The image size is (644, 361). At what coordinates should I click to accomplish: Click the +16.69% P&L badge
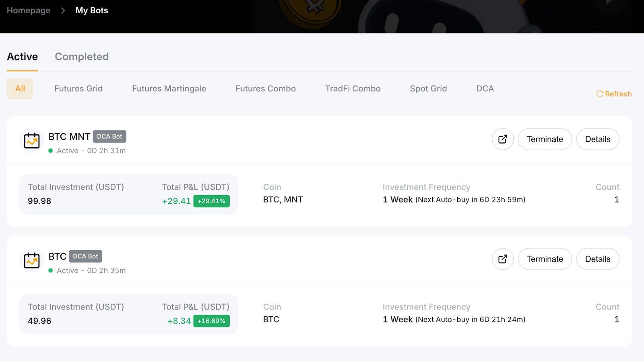211,321
